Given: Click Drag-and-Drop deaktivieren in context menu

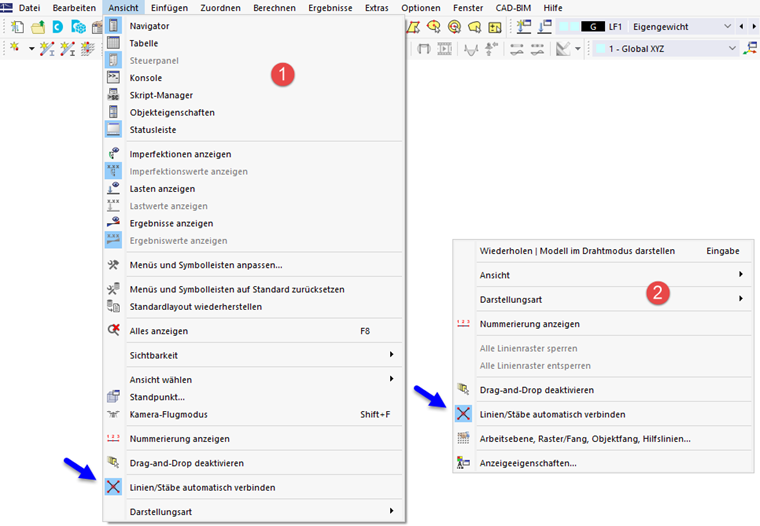Looking at the screenshot, I should pos(603,390).
